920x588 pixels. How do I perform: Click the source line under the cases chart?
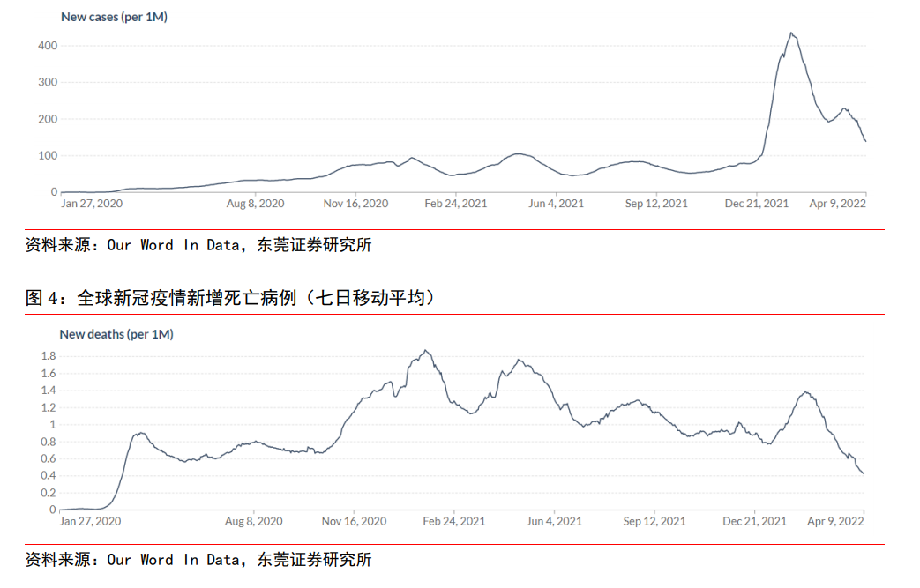[198, 245]
